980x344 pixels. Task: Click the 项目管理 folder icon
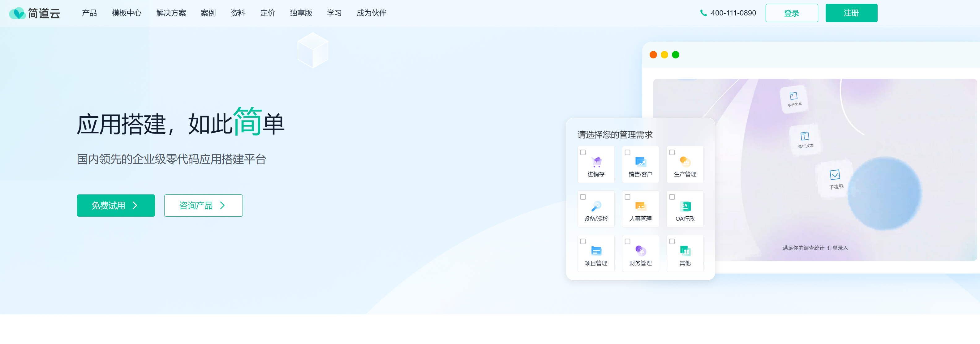point(596,251)
